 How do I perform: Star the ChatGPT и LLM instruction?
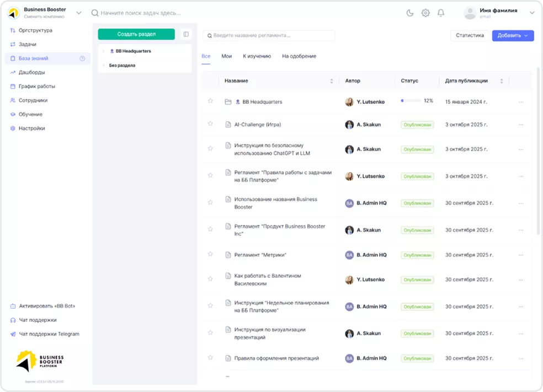(210, 148)
